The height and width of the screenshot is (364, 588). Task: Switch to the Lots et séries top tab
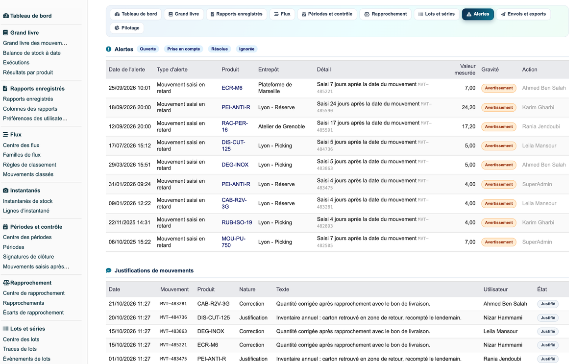point(437,14)
